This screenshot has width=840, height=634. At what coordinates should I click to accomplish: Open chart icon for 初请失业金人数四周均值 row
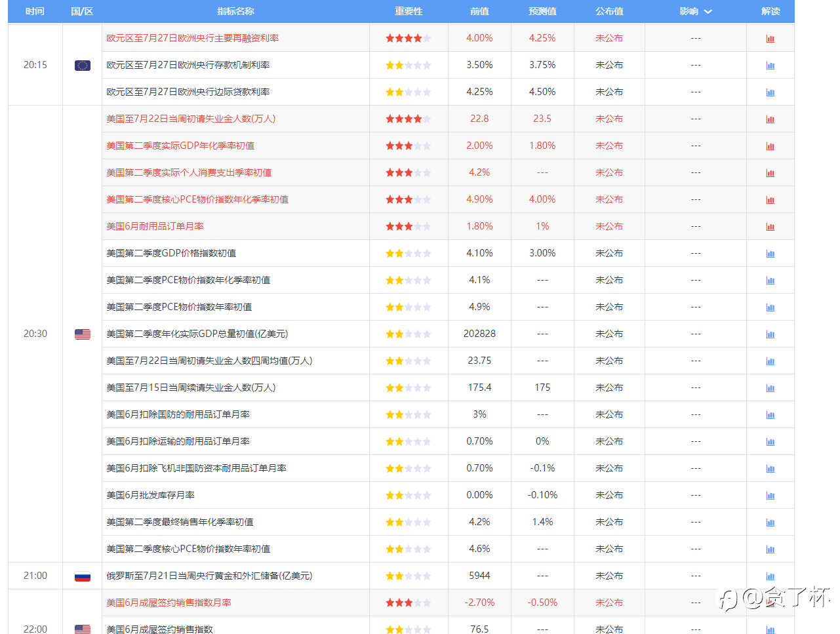click(x=770, y=361)
